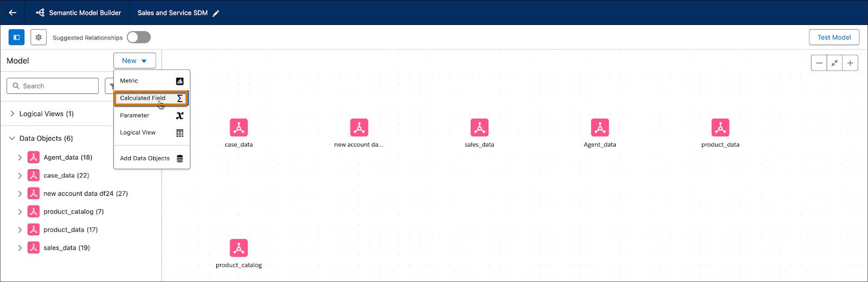Collapse Data Objects (6) section
The width and height of the screenshot is (868, 282).
coord(12,138)
